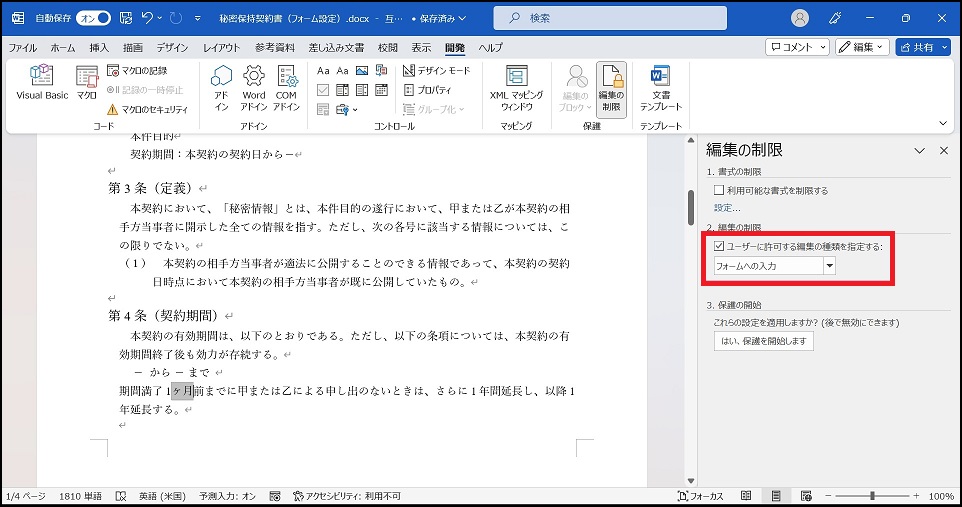Open the 設定... link
The height and width of the screenshot is (507, 962).
coord(727,208)
